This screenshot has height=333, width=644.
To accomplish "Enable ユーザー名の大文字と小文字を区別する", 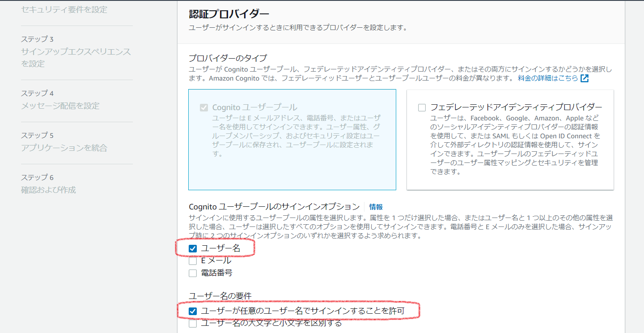I will click(x=193, y=323).
